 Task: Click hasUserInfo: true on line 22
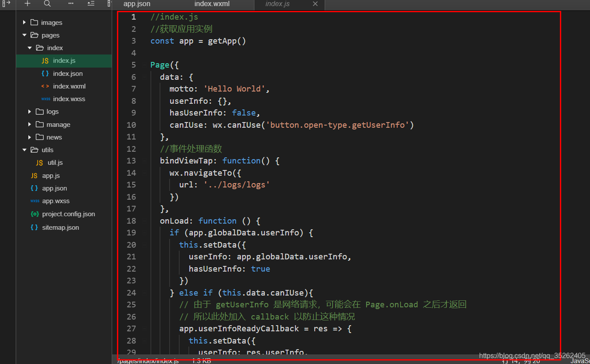pos(230,269)
